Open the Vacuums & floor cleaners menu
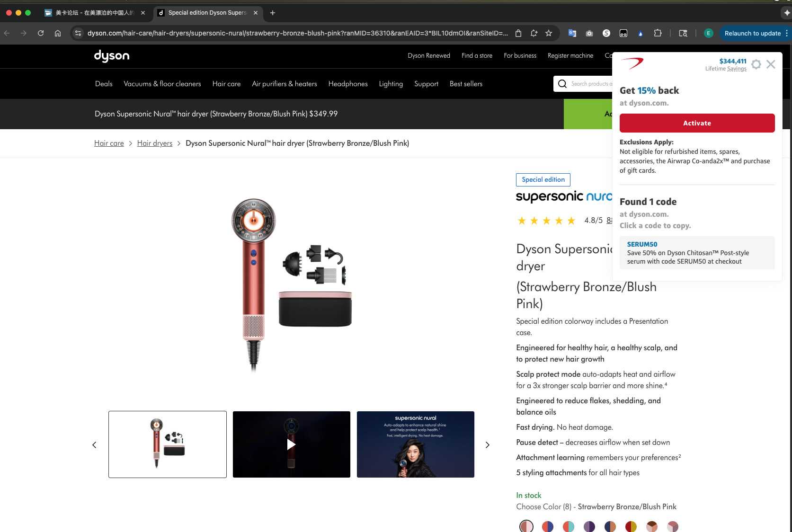The image size is (792, 532). pos(162,84)
